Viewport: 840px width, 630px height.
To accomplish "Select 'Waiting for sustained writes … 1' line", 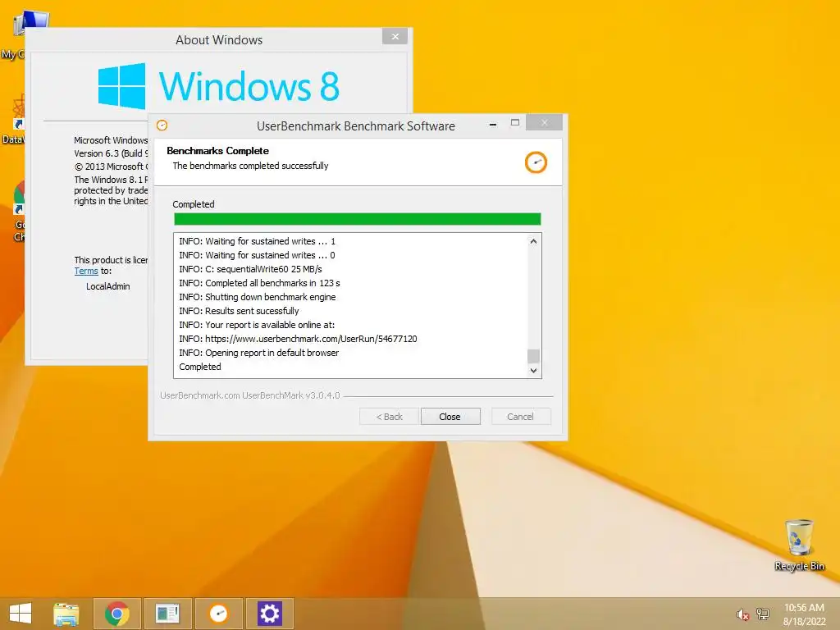I will click(257, 241).
